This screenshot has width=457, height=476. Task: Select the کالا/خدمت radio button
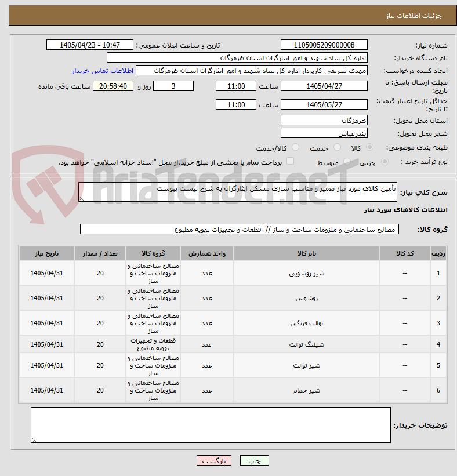(295, 147)
